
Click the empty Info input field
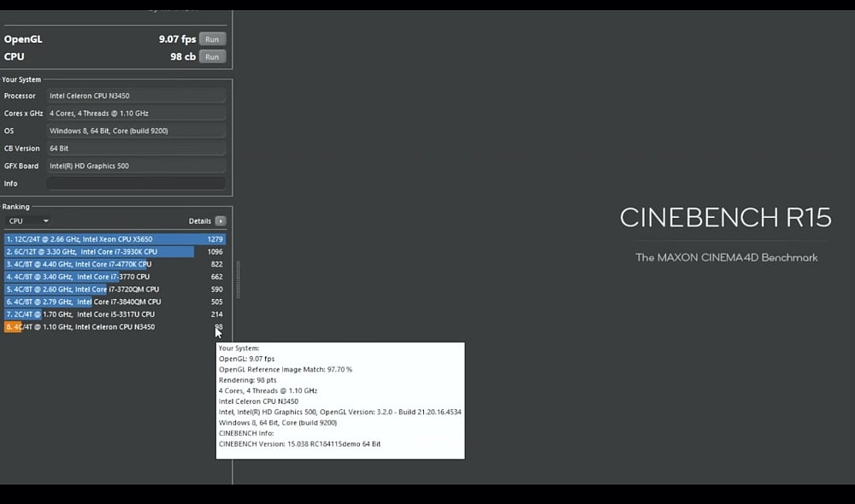pyautogui.click(x=136, y=183)
